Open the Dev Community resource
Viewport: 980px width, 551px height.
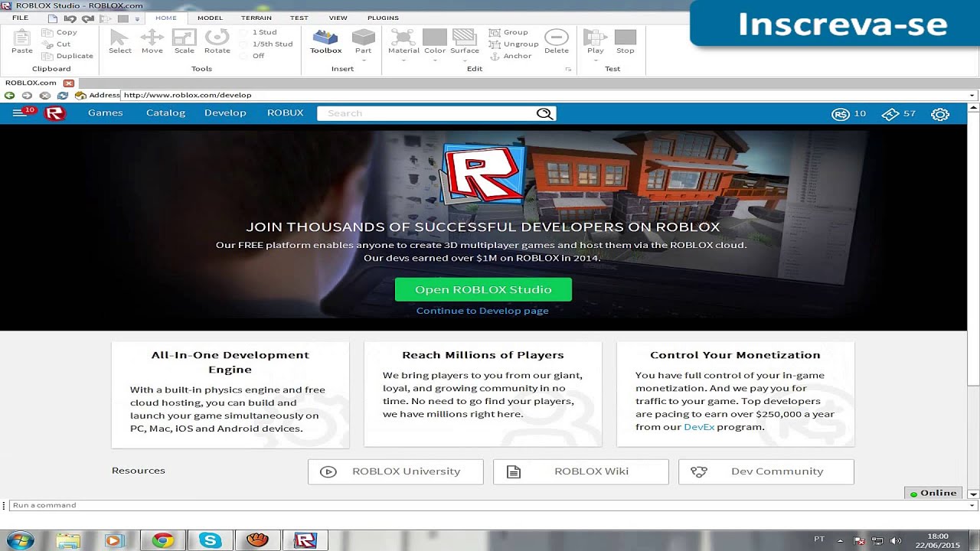[766, 471]
